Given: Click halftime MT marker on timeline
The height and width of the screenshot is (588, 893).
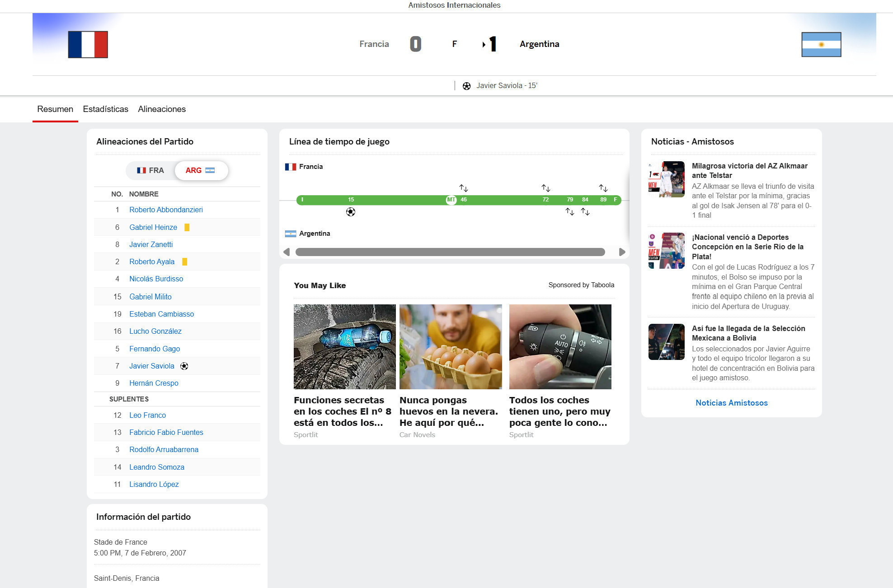Looking at the screenshot, I should click(451, 200).
